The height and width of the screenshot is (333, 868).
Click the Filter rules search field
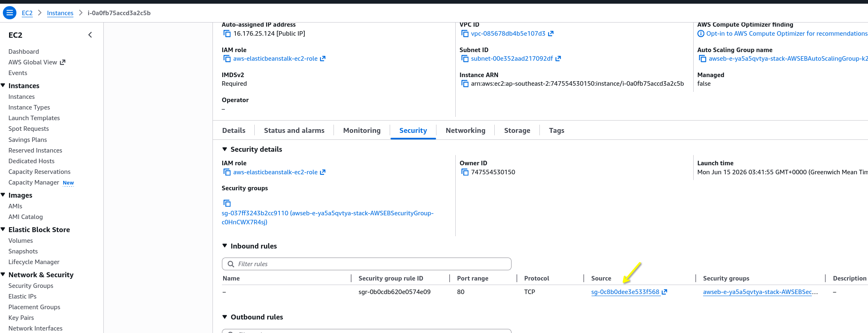click(366, 264)
